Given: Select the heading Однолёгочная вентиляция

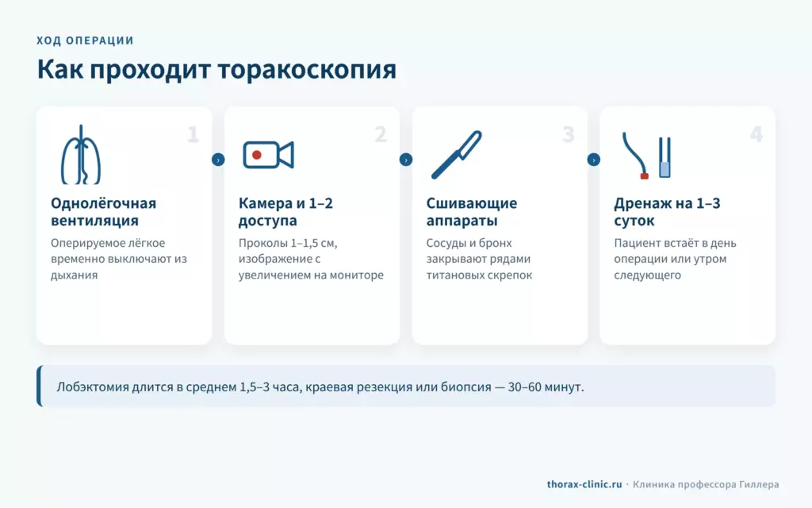Looking at the screenshot, I should tap(104, 211).
